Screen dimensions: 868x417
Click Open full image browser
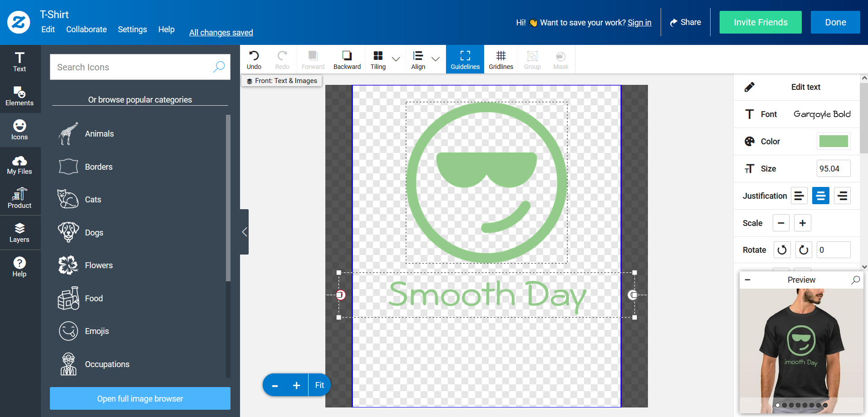140,398
